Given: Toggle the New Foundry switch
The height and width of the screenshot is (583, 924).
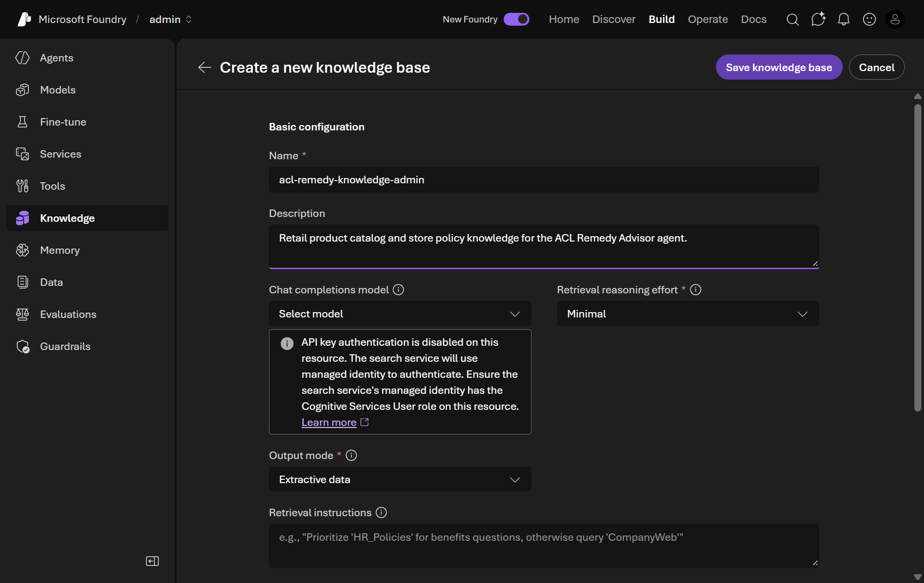Looking at the screenshot, I should click(517, 19).
